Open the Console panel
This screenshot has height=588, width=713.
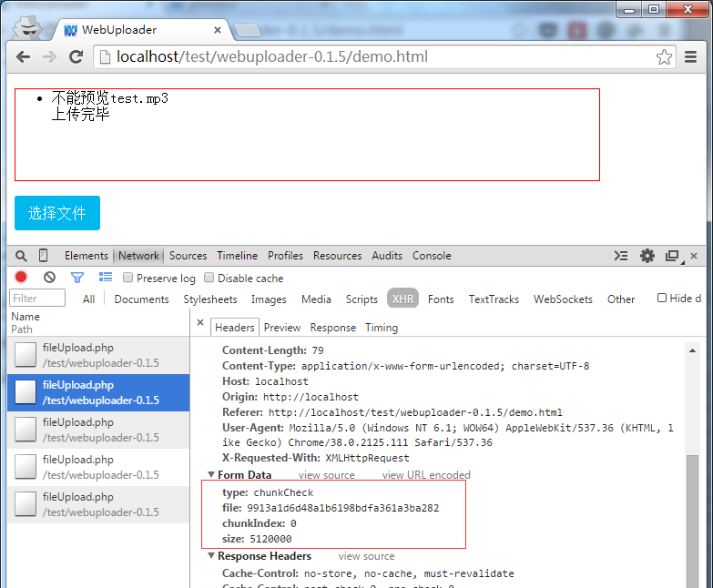(432, 256)
